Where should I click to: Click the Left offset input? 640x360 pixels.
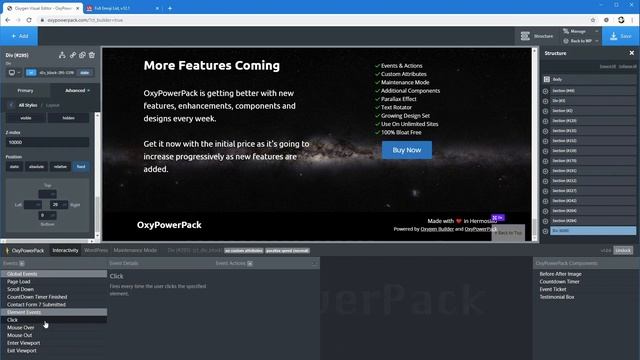click(33, 204)
